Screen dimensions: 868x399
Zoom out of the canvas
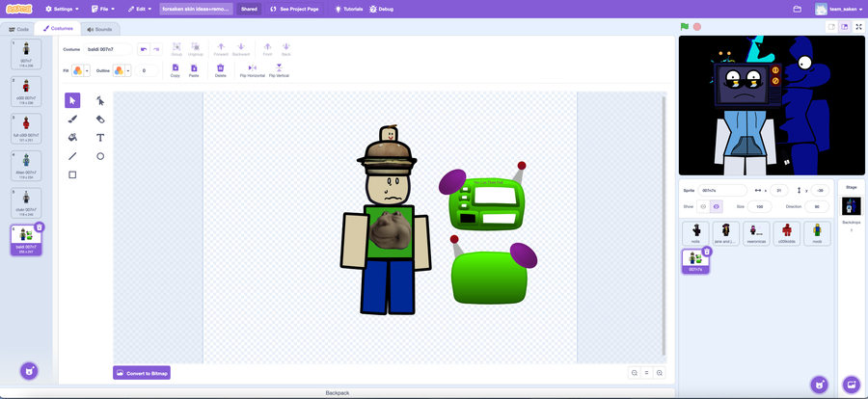635,373
